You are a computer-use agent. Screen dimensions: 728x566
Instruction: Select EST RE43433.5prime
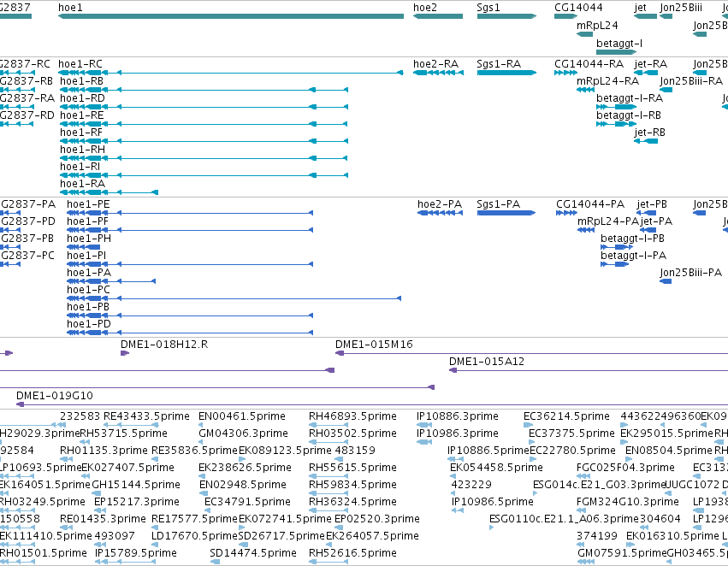(x=147, y=416)
